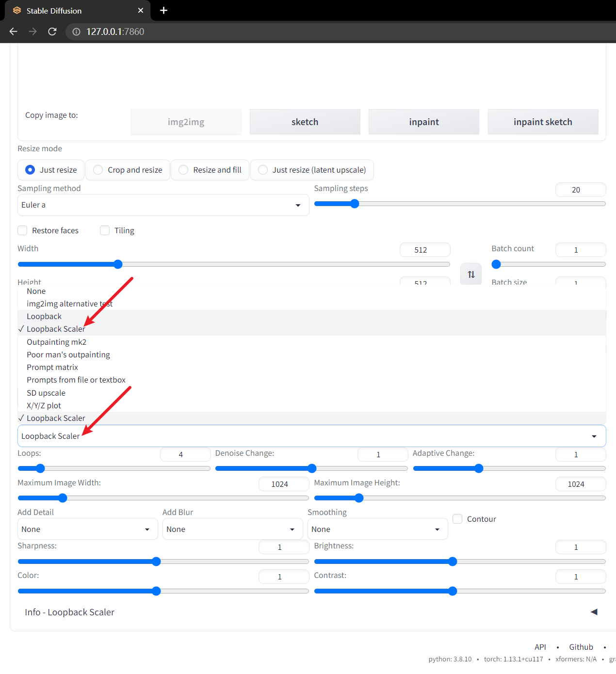
Task: Go back to previous browser page
Action: pyautogui.click(x=14, y=32)
